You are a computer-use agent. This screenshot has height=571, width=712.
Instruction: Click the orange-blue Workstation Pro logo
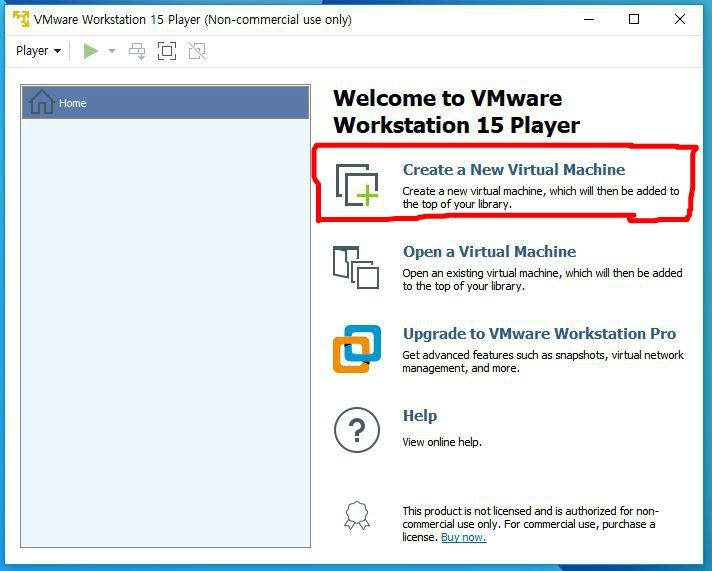[357, 349]
